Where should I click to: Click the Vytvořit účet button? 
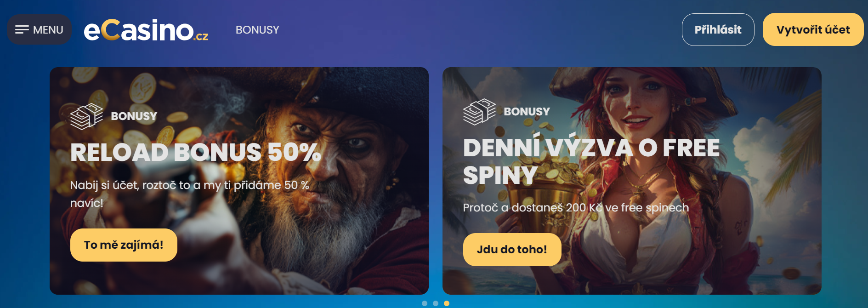[x=813, y=29]
